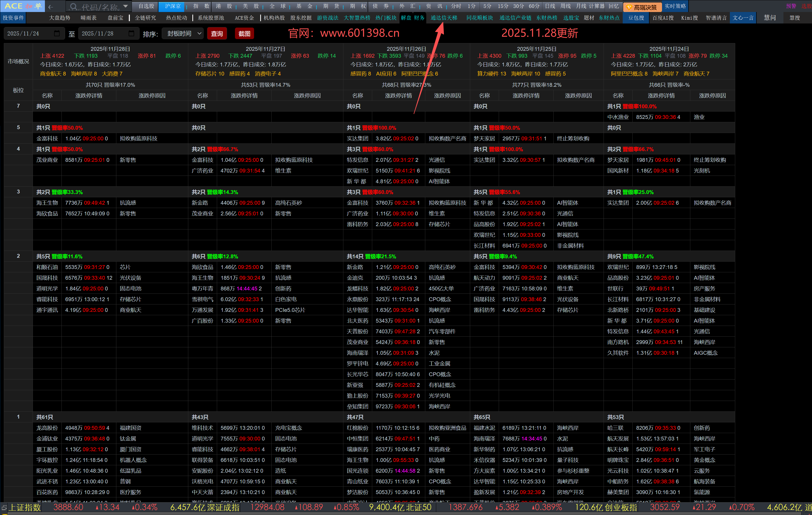The height and width of the screenshot is (515, 812).
Task: Click the back arrow next to ACE logo
Action: (51, 7)
